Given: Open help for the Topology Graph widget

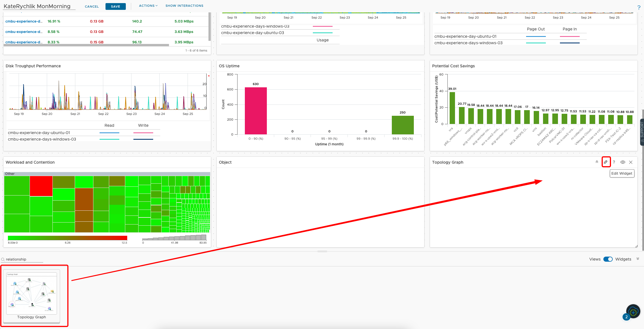Looking at the screenshot, I should (614, 162).
